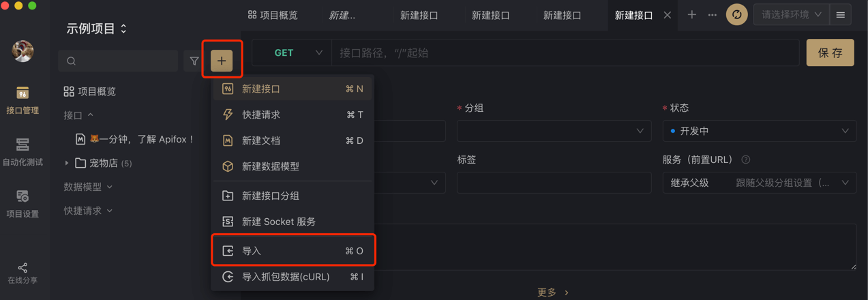Screen dimensions: 868x300
Task: Click the refresh sync icon in top bar
Action: click(x=736, y=14)
